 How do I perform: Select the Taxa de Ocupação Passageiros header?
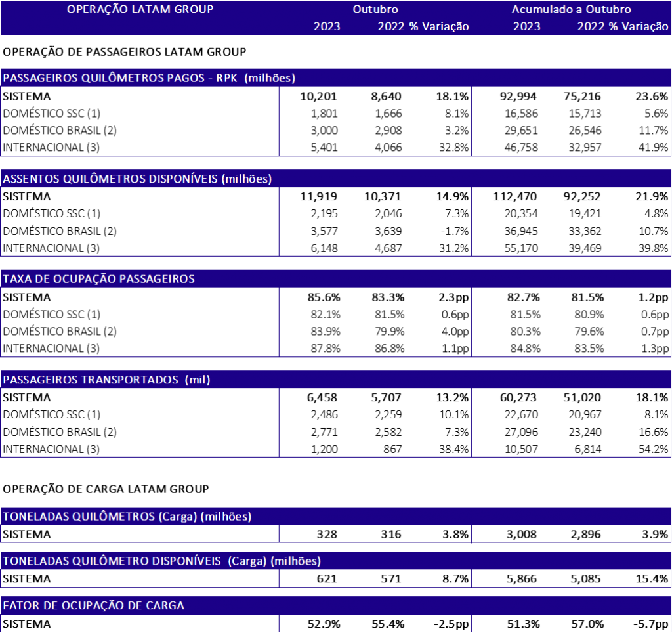point(99,279)
